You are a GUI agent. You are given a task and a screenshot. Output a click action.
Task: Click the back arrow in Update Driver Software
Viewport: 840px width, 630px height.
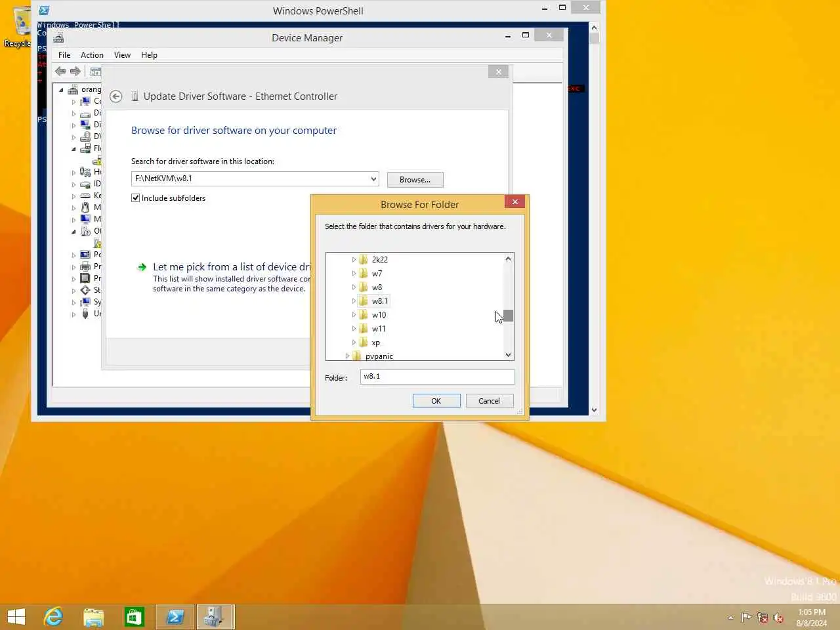(x=116, y=96)
